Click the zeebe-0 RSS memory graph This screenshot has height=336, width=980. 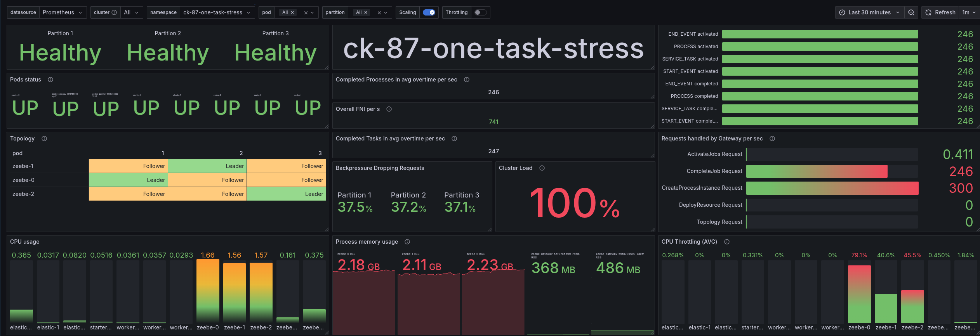[364, 303]
